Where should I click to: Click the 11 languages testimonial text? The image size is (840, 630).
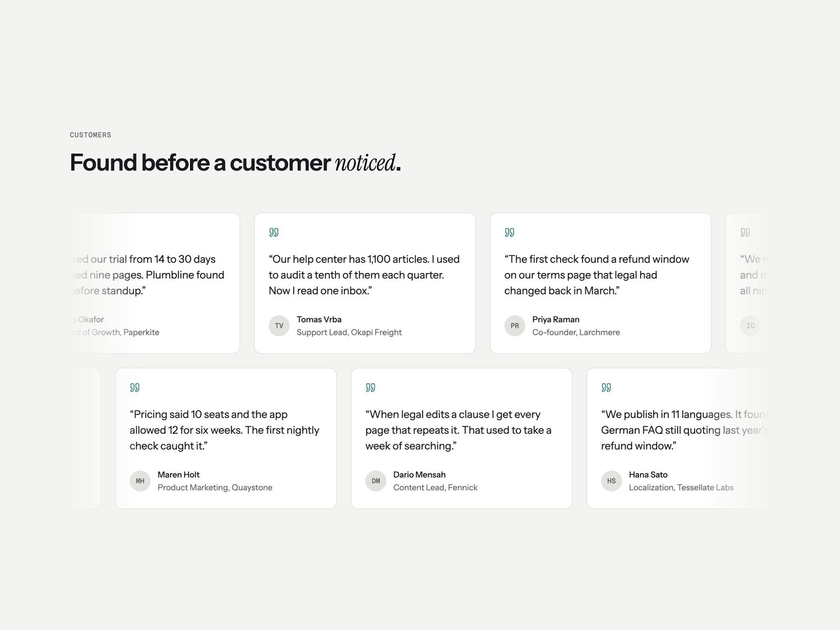pos(682,430)
